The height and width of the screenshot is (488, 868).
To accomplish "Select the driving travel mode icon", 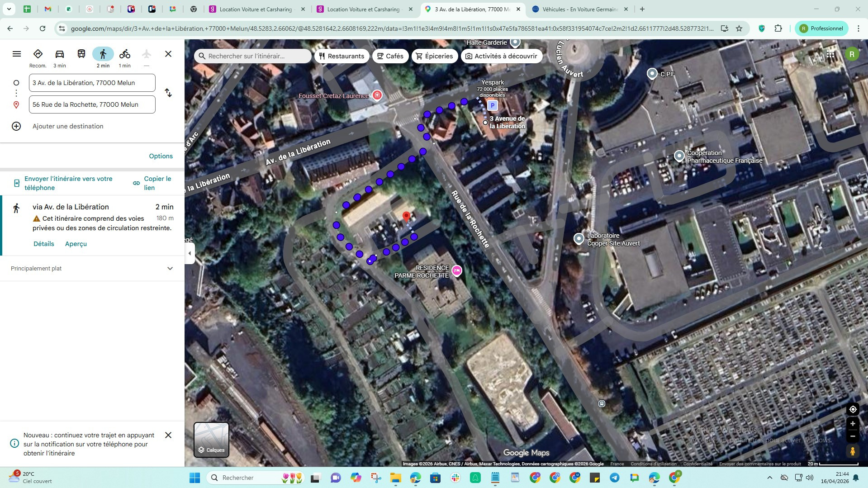I will point(60,54).
